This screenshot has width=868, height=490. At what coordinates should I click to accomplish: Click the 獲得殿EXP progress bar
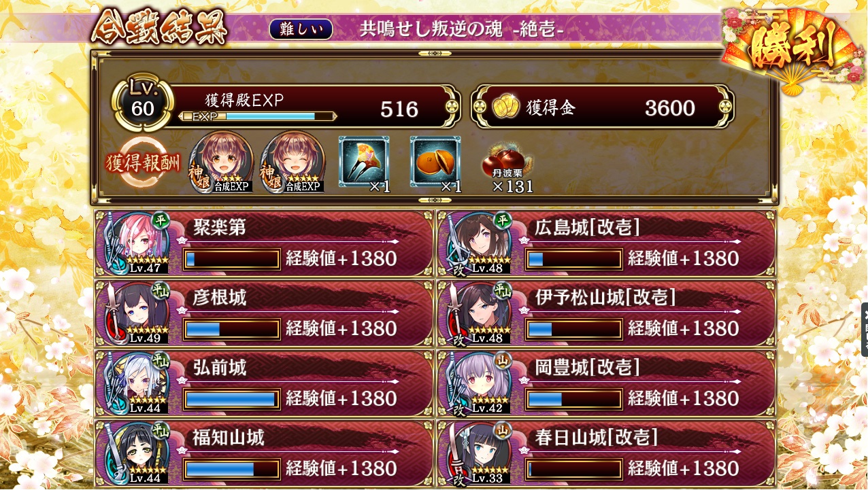pos(258,116)
